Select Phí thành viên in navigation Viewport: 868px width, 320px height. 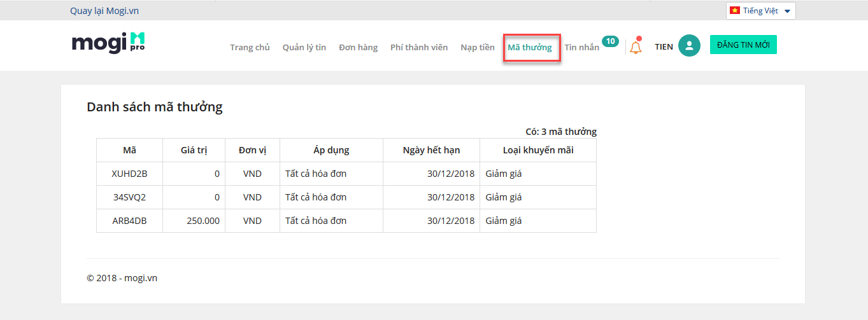click(x=419, y=47)
